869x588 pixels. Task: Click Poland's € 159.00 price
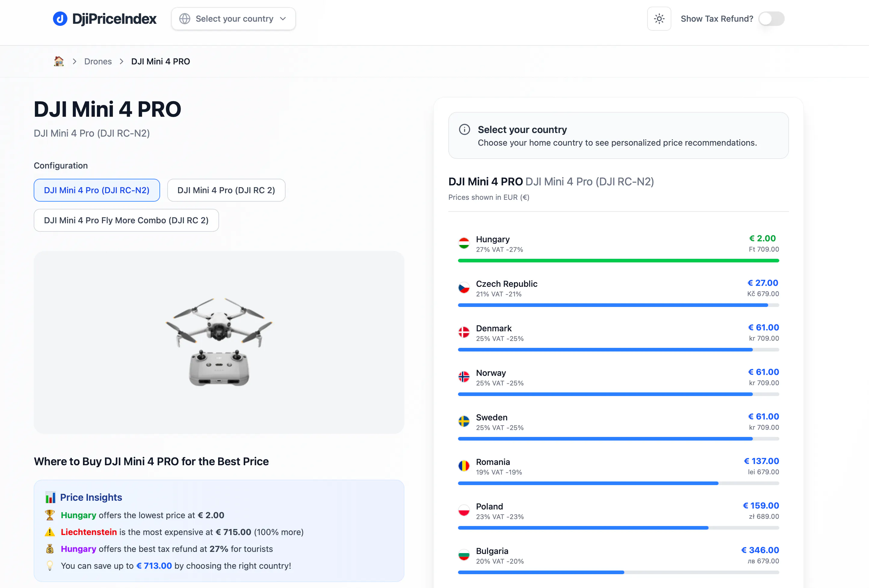coord(761,505)
